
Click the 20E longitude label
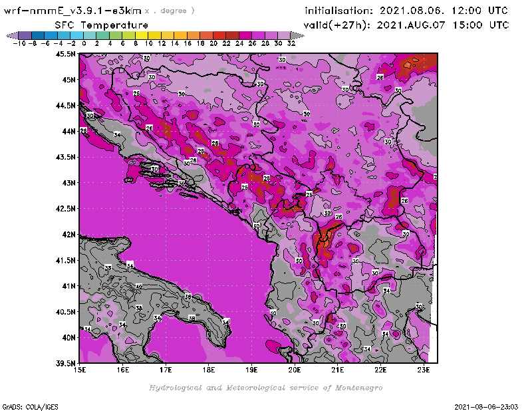point(295,370)
